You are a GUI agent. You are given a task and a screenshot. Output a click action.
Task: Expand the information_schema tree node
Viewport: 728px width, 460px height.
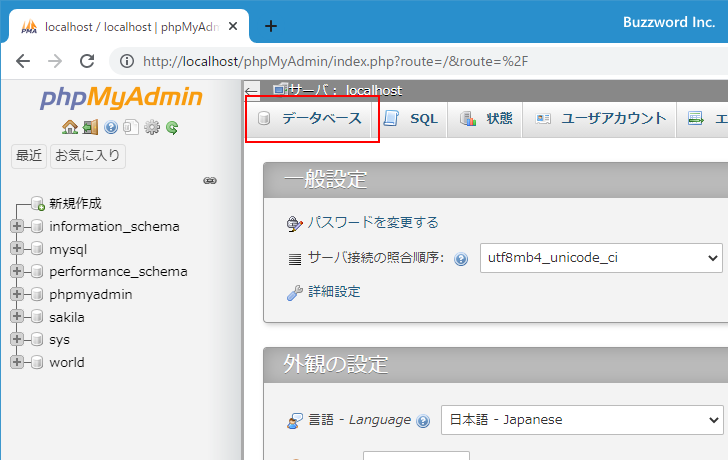point(17,226)
